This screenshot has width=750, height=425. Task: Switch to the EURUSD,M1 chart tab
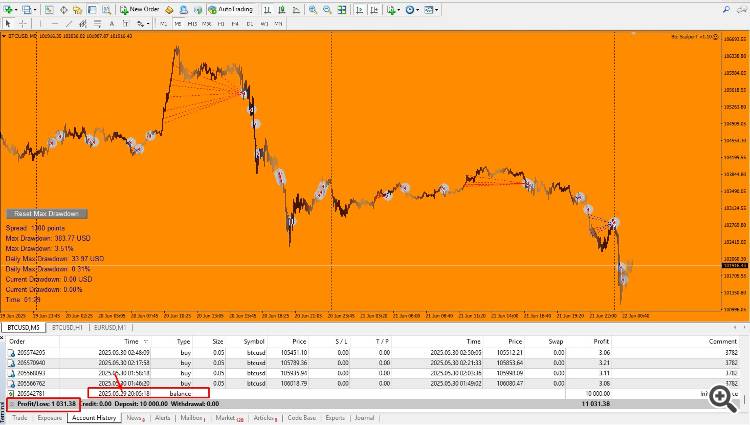[110, 327]
